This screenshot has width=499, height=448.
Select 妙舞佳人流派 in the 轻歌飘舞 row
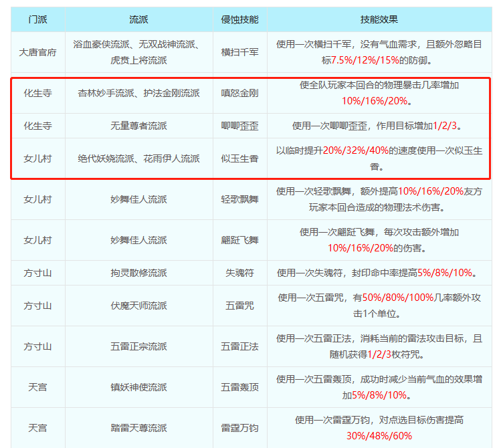coord(138,199)
